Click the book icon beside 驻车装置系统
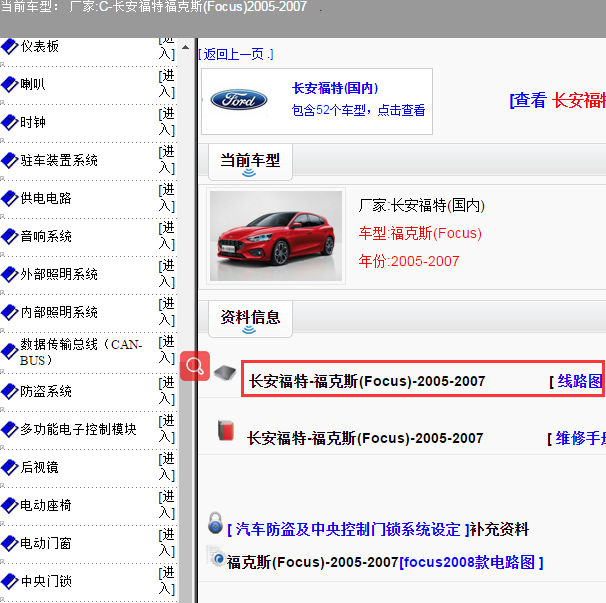This screenshot has height=603, width=606. pyautogui.click(x=9, y=160)
